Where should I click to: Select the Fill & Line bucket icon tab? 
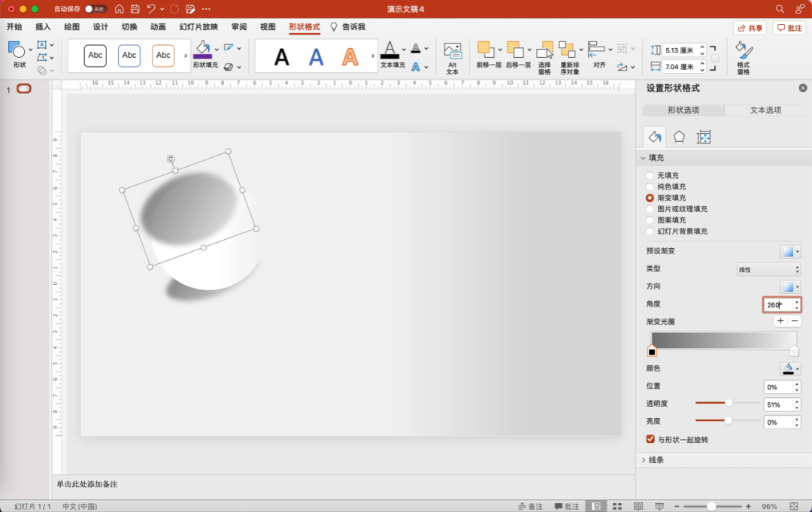[x=654, y=137]
